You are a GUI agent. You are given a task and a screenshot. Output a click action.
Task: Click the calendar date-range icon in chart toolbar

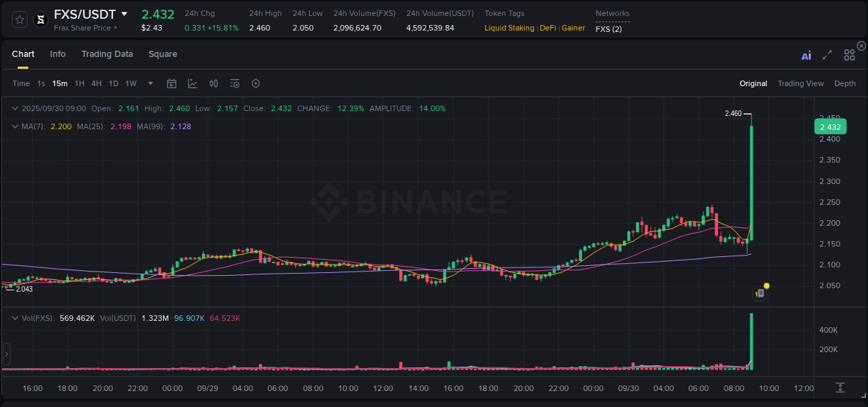pos(172,83)
